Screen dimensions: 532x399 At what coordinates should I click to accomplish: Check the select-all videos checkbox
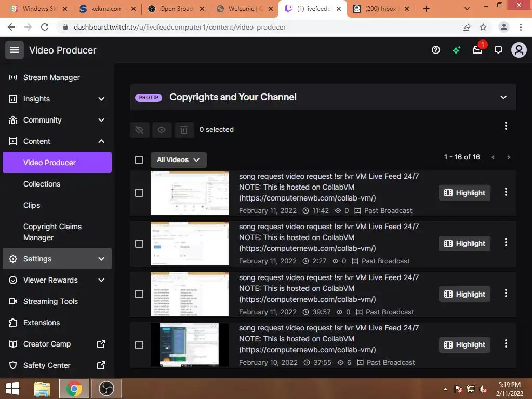139,160
